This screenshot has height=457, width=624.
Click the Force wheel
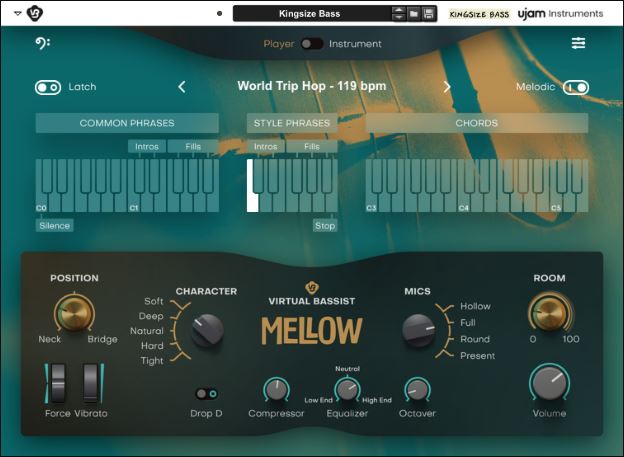[58, 383]
